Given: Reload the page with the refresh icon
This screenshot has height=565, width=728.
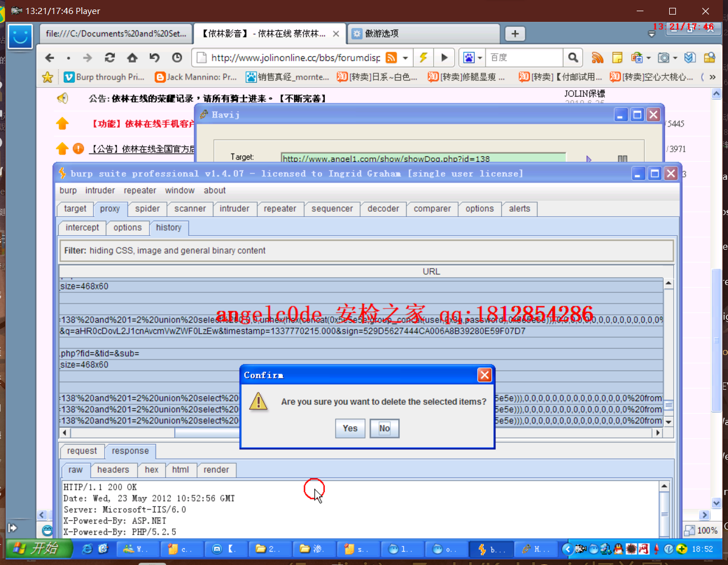Looking at the screenshot, I should (110, 58).
